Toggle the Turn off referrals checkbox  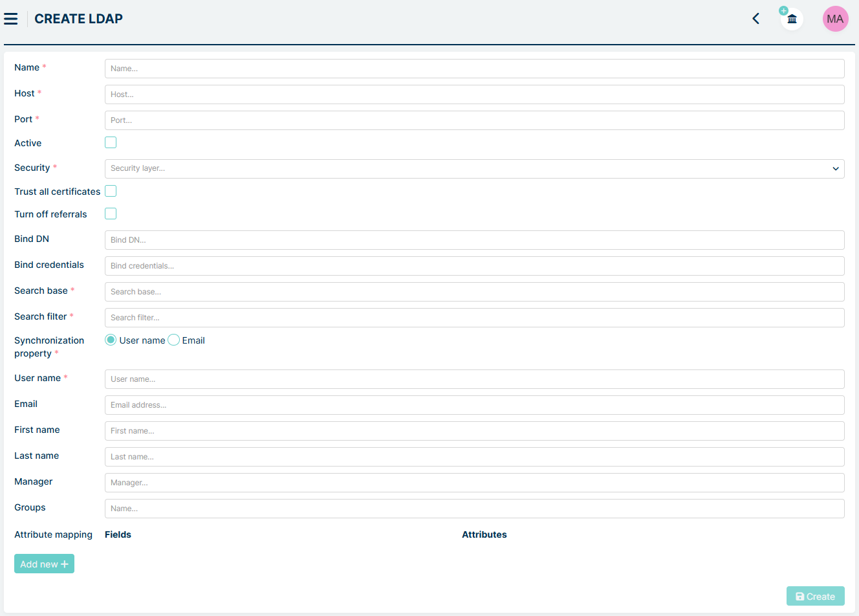coord(111,214)
